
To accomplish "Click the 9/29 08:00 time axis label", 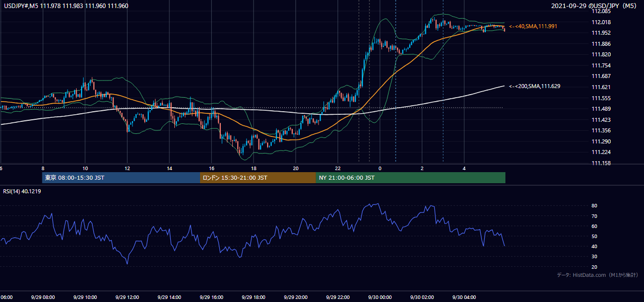I will pos(43,297).
